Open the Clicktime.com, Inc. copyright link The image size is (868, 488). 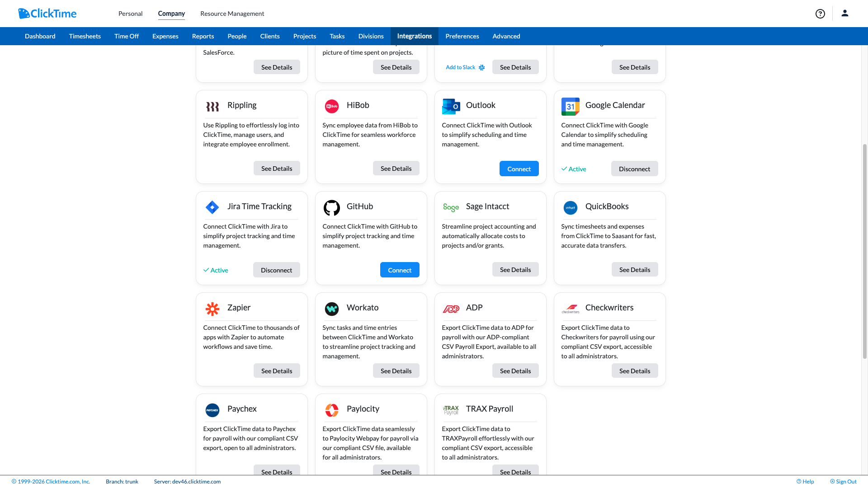(51, 482)
